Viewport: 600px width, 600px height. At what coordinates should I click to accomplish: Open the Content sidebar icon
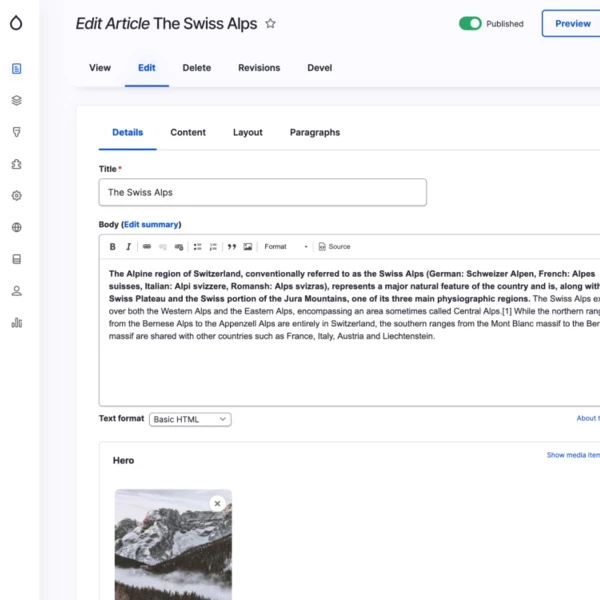click(x=16, y=69)
